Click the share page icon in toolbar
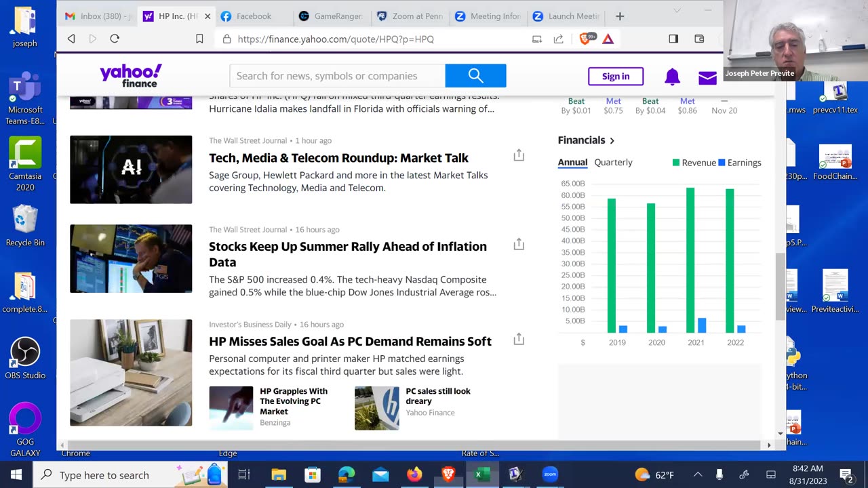The image size is (868, 488). (x=559, y=39)
